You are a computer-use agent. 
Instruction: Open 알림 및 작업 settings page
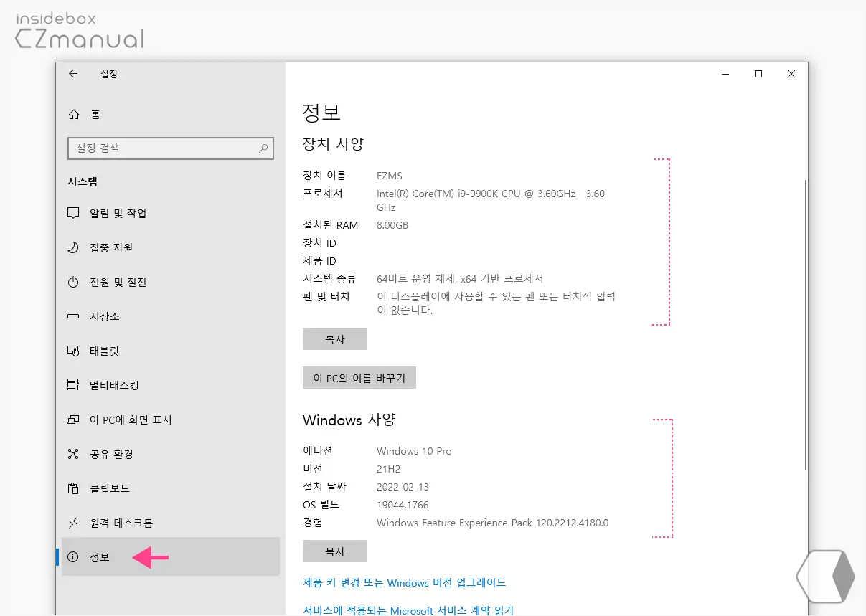pos(171,213)
